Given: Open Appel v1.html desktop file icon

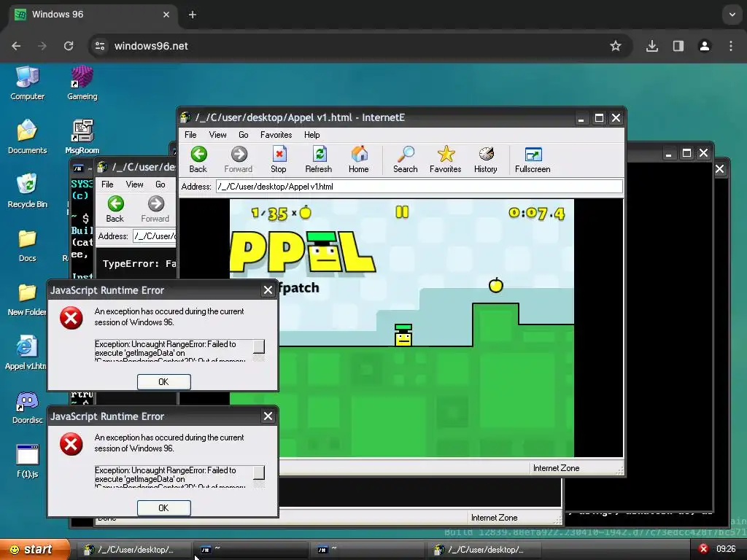Looking at the screenshot, I should (x=26, y=354).
